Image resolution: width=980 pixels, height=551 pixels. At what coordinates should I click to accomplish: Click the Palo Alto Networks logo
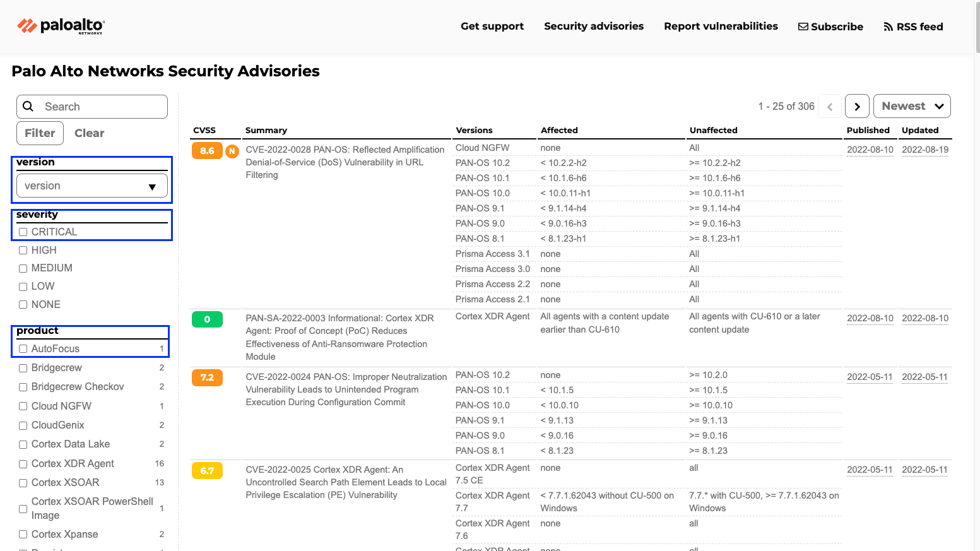[61, 26]
